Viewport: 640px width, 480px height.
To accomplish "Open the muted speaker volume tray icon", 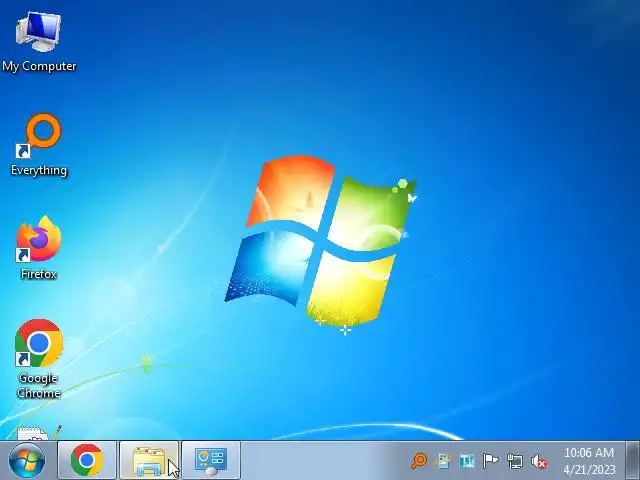I will tap(539, 461).
